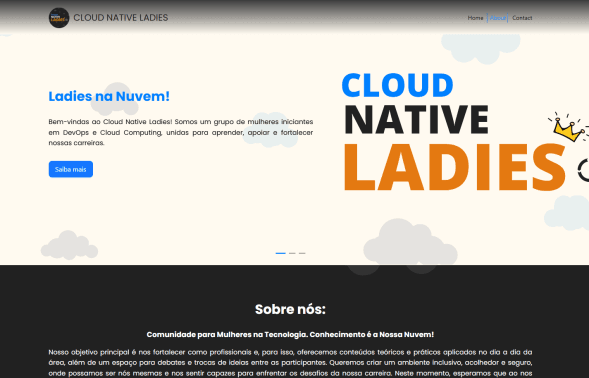The image size is (589, 378).
Task: Open the Contact nav item
Action: tap(522, 18)
